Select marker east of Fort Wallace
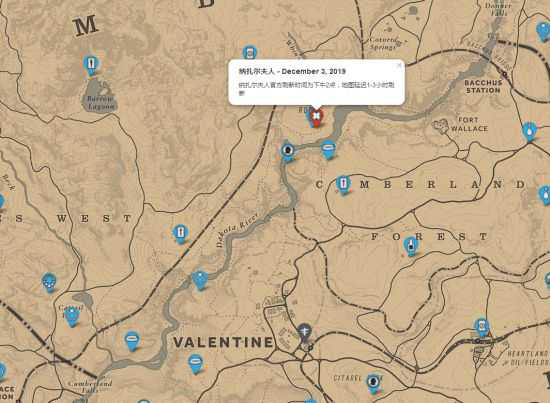This screenshot has width=550, height=403. coord(529,131)
